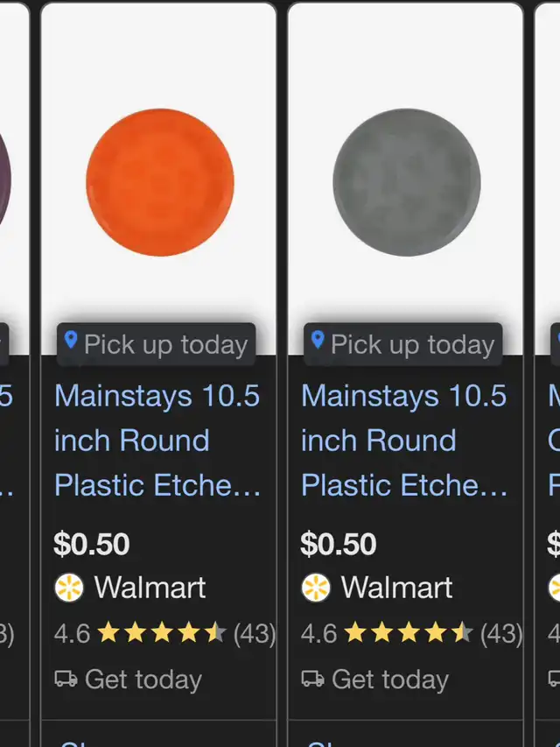Screen dimensions: 560x747
Task: Click Walmart logo icon under orange plate
Action: click(69, 588)
